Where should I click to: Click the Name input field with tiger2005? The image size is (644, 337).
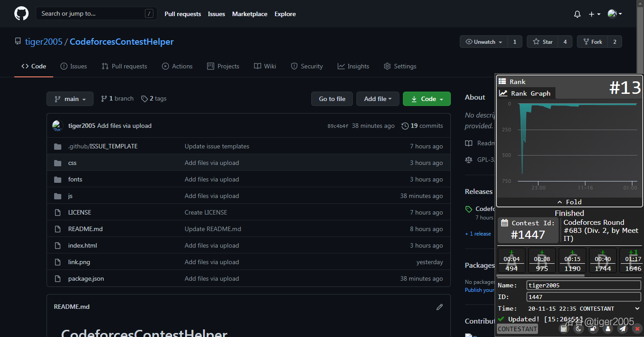coord(584,285)
